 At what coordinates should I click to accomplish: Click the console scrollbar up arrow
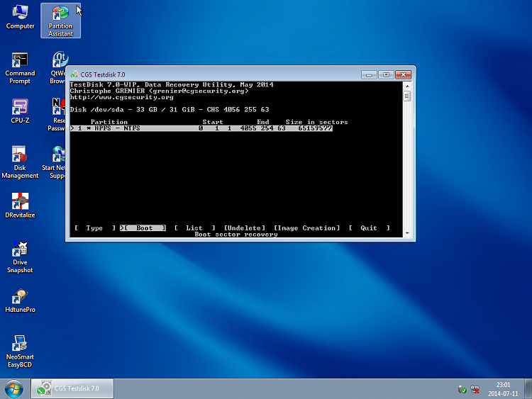click(407, 86)
